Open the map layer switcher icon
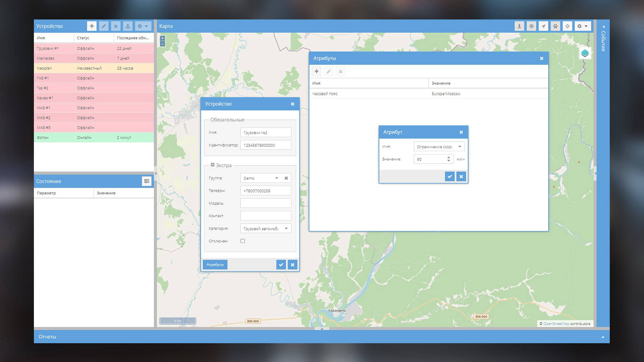The width and height of the screenshot is (644, 362). click(585, 53)
